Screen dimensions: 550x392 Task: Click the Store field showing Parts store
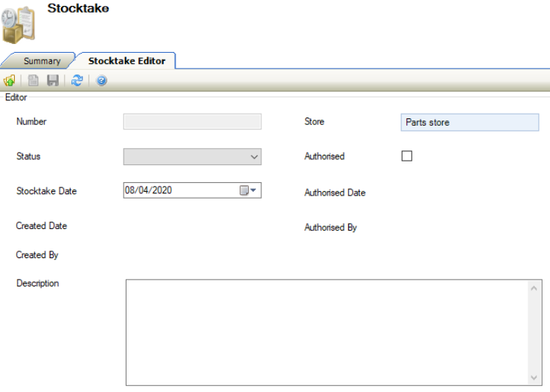click(469, 122)
